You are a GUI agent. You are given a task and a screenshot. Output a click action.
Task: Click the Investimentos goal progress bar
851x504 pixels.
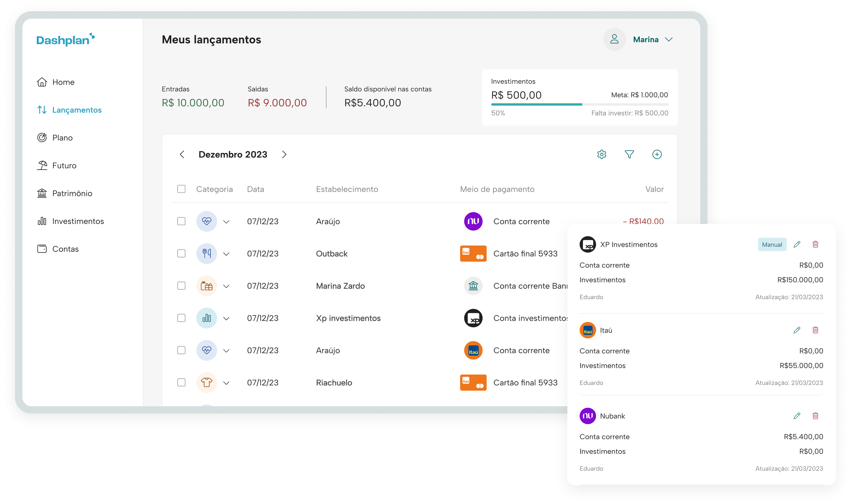(x=580, y=104)
